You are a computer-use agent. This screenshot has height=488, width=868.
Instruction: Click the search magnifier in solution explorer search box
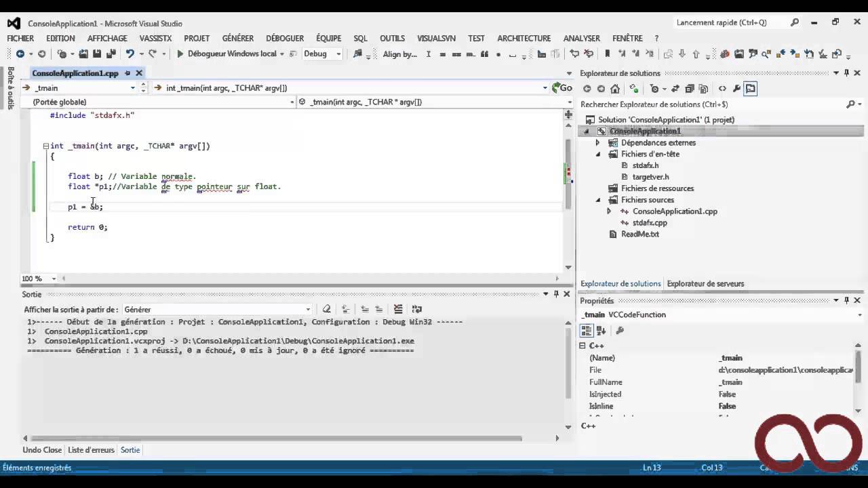(x=850, y=104)
